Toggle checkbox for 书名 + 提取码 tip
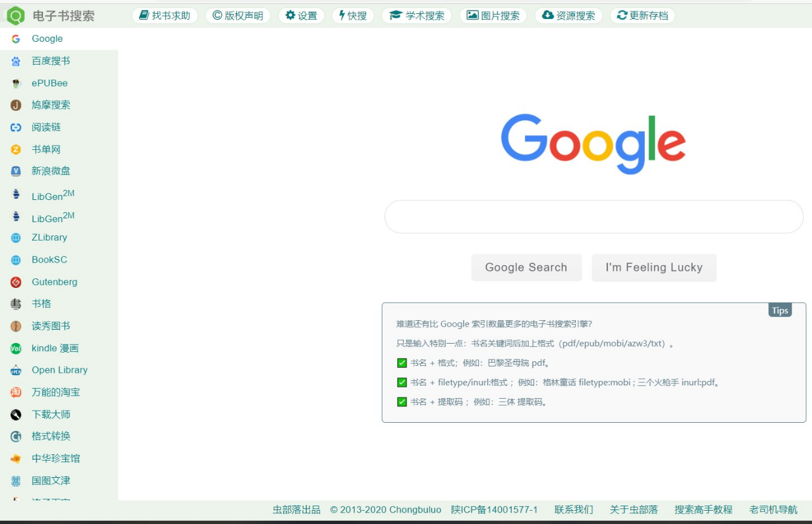The height and width of the screenshot is (524, 812). click(x=402, y=402)
